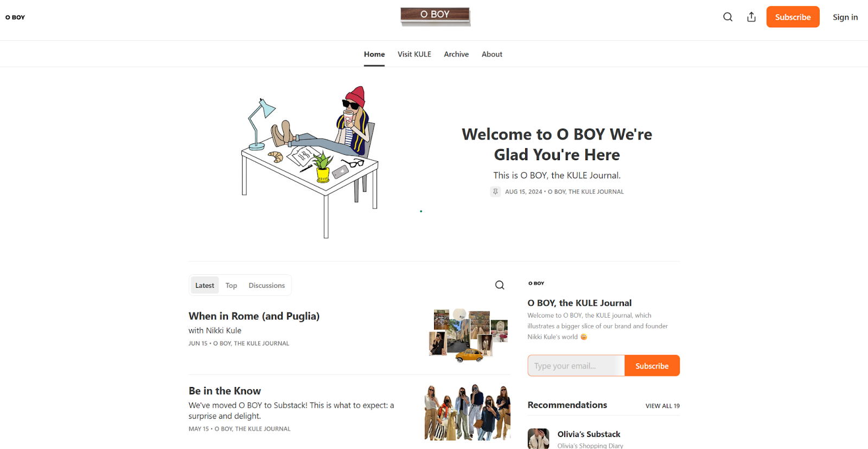
Task: Open the posts search magnifier icon
Action: [x=500, y=285]
